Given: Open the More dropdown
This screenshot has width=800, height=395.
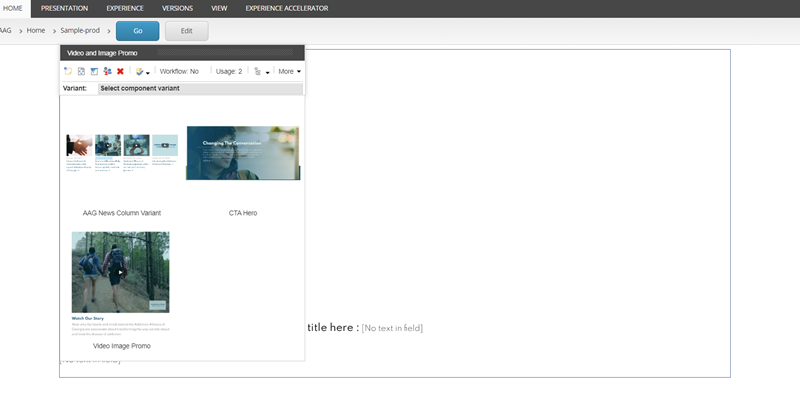Looking at the screenshot, I should coord(289,71).
